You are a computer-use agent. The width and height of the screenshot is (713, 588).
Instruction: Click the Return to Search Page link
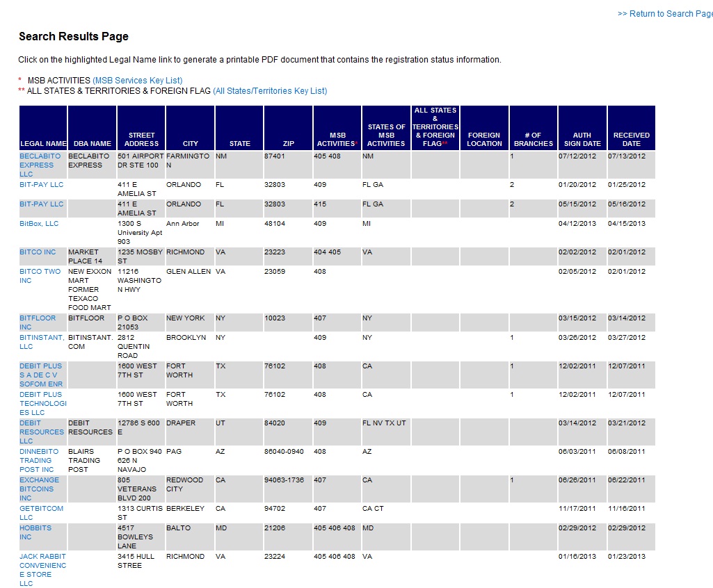click(664, 14)
